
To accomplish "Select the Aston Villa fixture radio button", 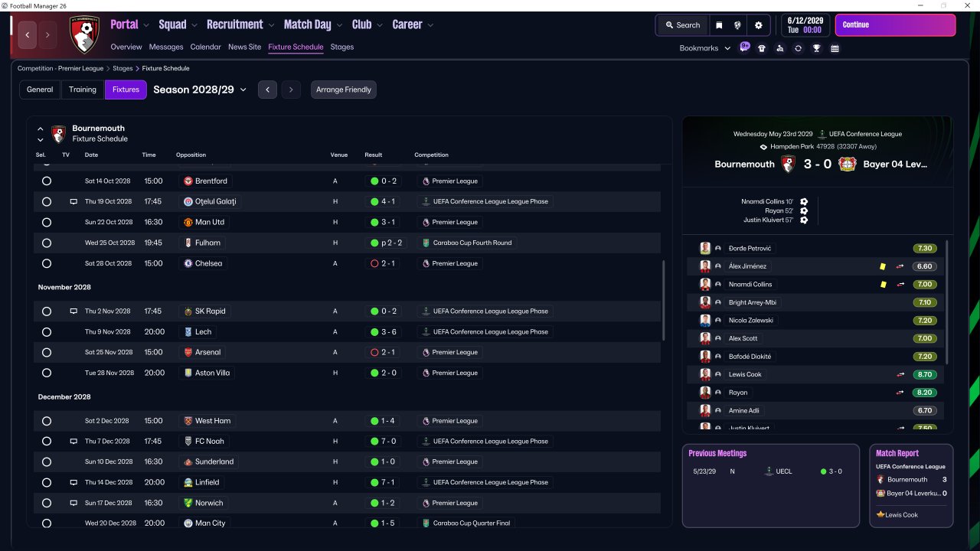I will (47, 373).
